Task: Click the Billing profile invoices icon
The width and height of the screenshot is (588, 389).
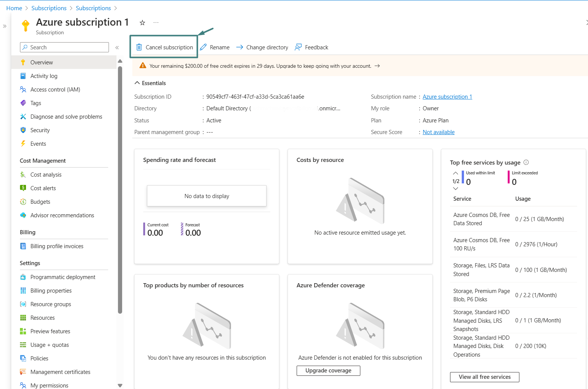Action: [23, 246]
